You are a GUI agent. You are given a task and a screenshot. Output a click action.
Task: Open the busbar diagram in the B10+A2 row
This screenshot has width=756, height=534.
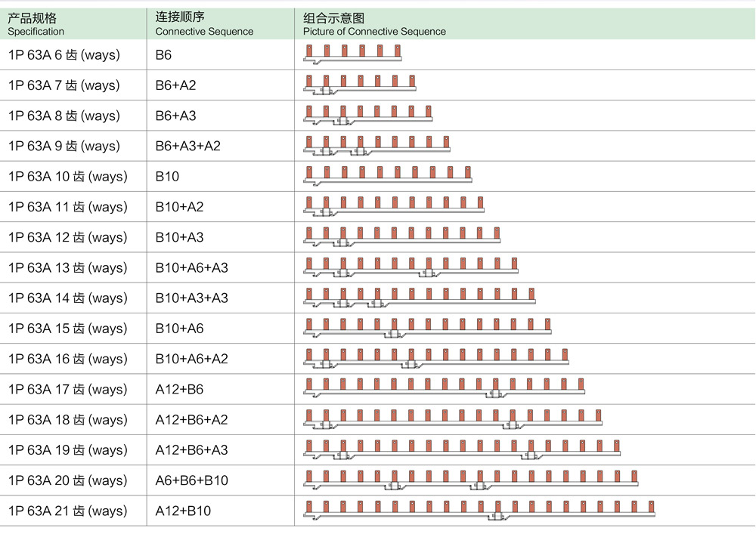point(393,205)
